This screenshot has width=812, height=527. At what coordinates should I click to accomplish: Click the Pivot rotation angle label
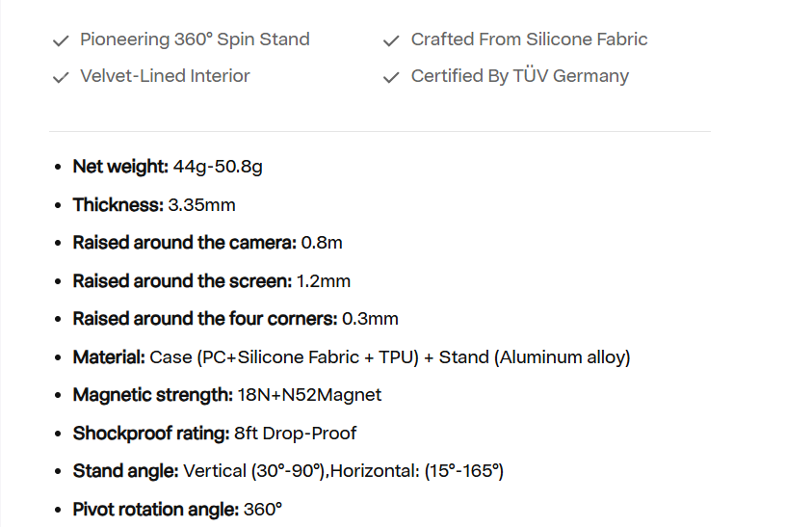coord(155,510)
